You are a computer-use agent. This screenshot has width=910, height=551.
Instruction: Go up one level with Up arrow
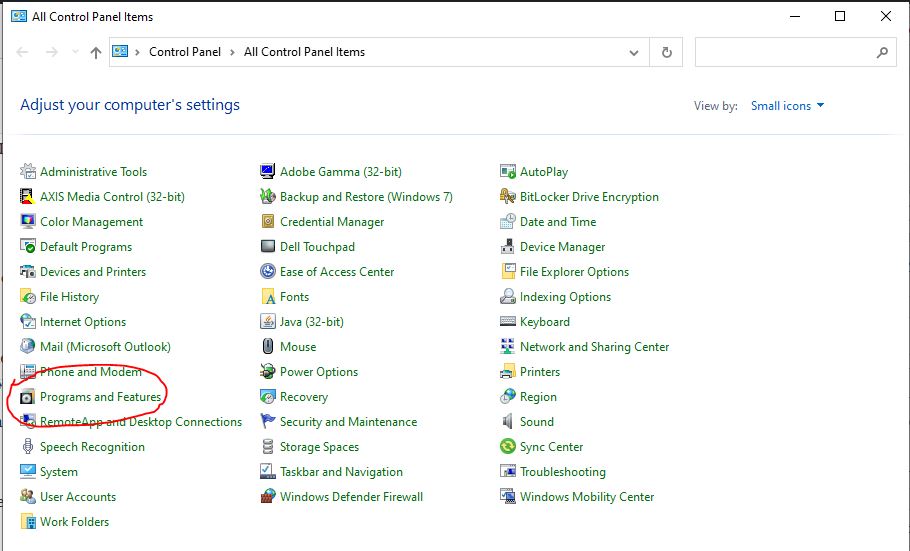96,52
